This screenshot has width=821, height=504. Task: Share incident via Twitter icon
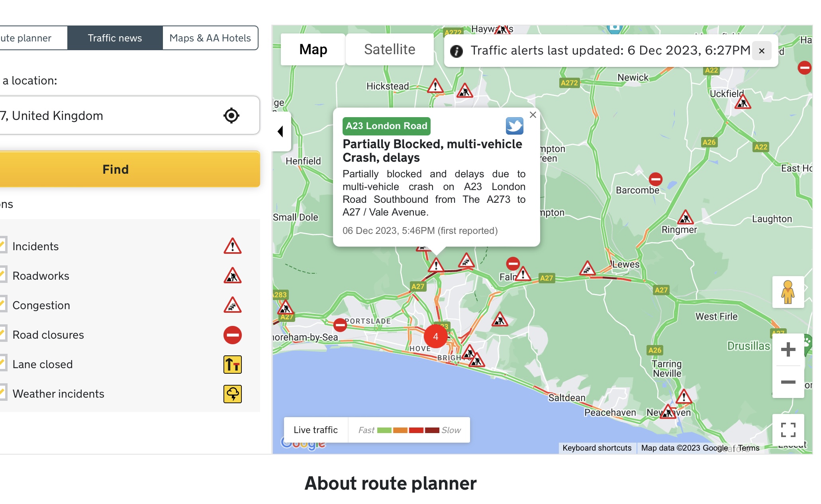[515, 126]
